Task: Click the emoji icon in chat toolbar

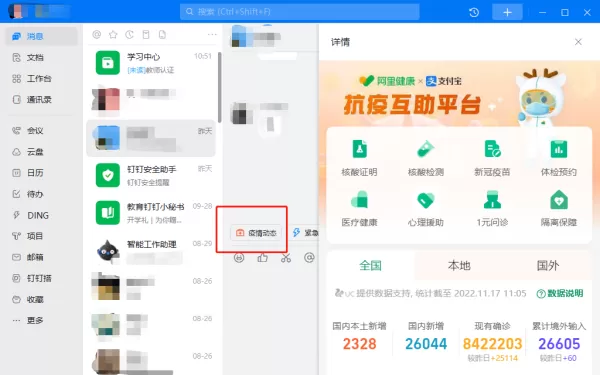Action: pyautogui.click(x=239, y=258)
